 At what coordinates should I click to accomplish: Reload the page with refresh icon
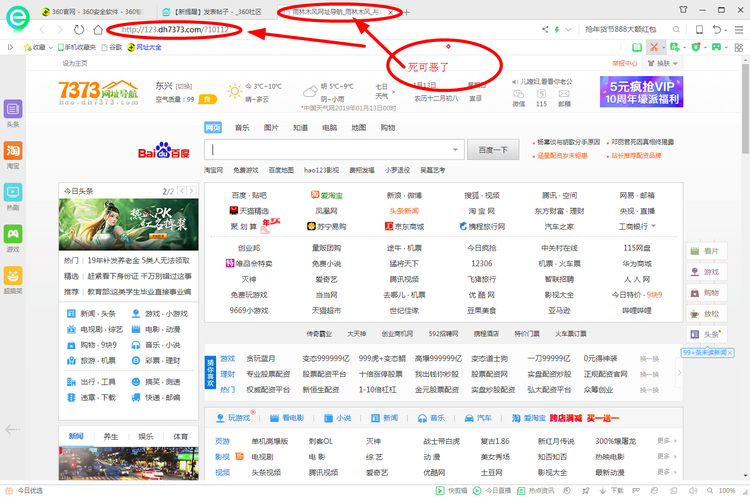79,30
